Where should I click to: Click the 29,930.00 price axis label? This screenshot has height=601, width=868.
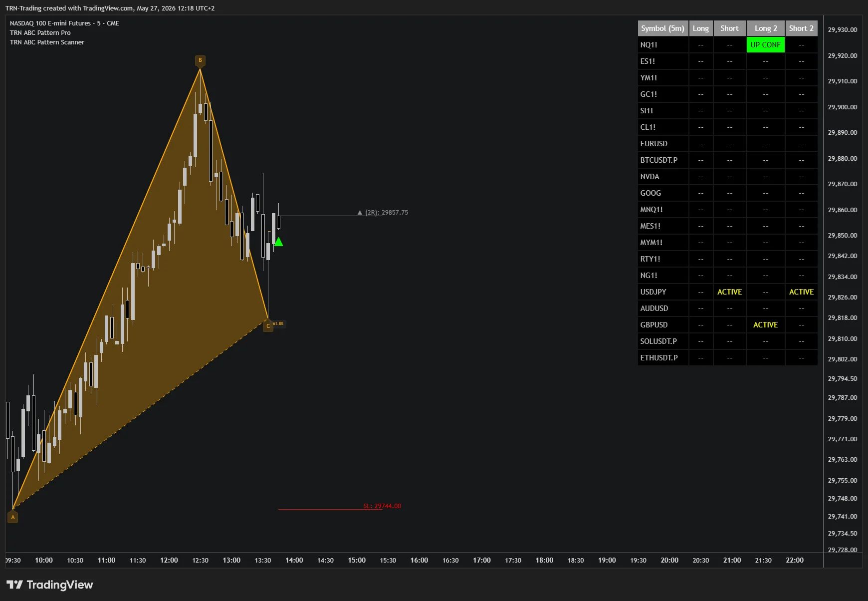tap(843, 30)
